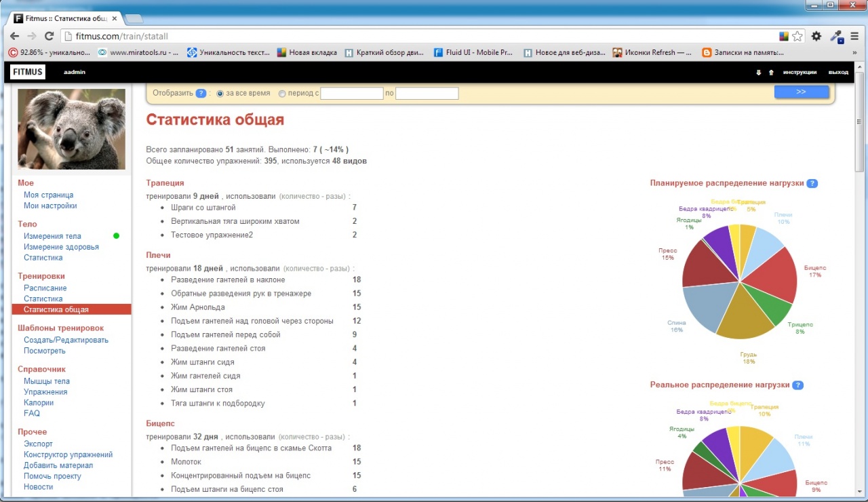Click the down arrow icon in black header

point(758,73)
